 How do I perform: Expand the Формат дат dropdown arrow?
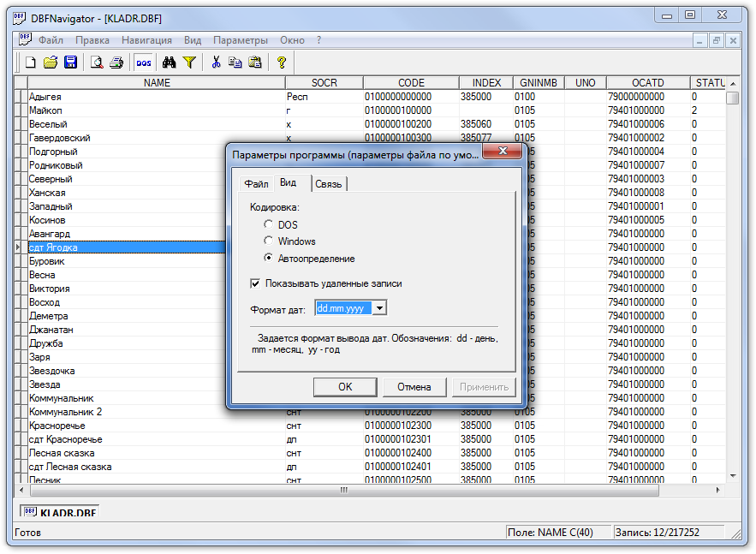pyautogui.click(x=380, y=308)
